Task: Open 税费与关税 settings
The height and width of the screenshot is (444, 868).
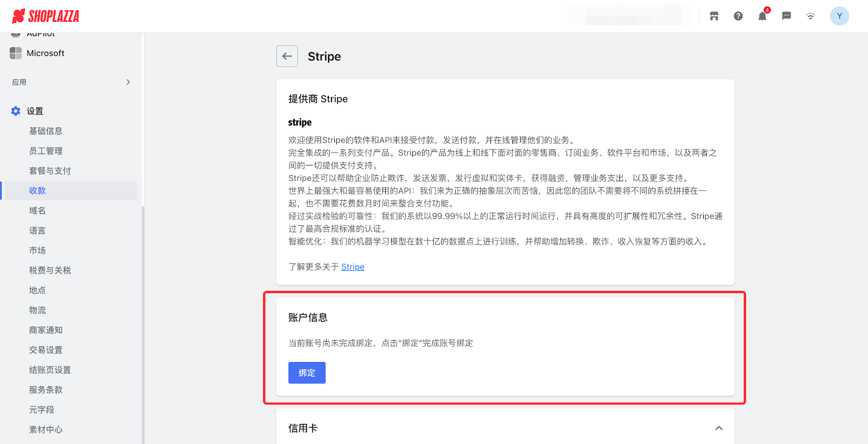Action: pos(50,270)
